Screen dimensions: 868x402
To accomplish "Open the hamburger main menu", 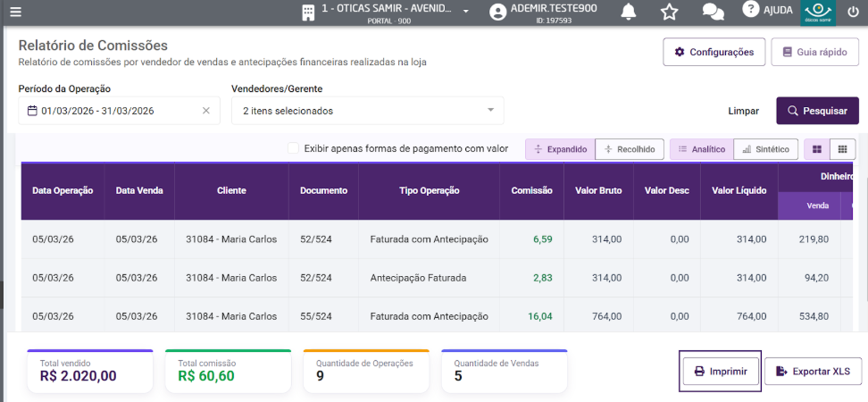I will (14, 12).
